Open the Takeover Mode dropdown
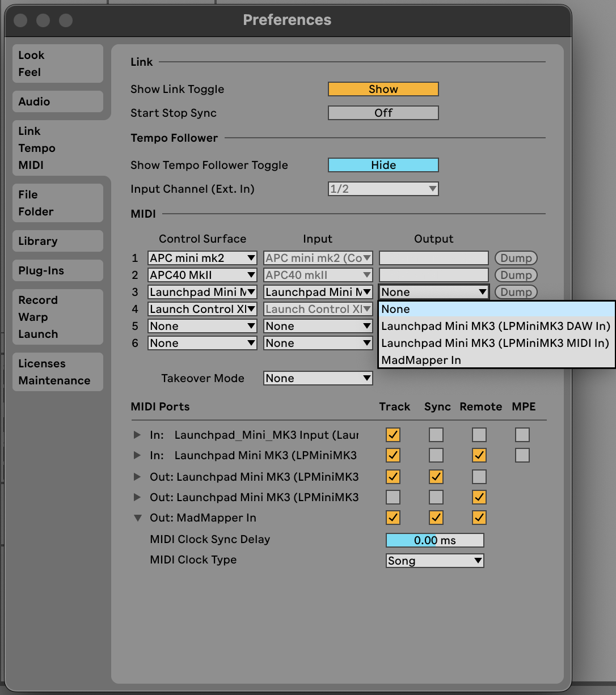 [x=318, y=378]
